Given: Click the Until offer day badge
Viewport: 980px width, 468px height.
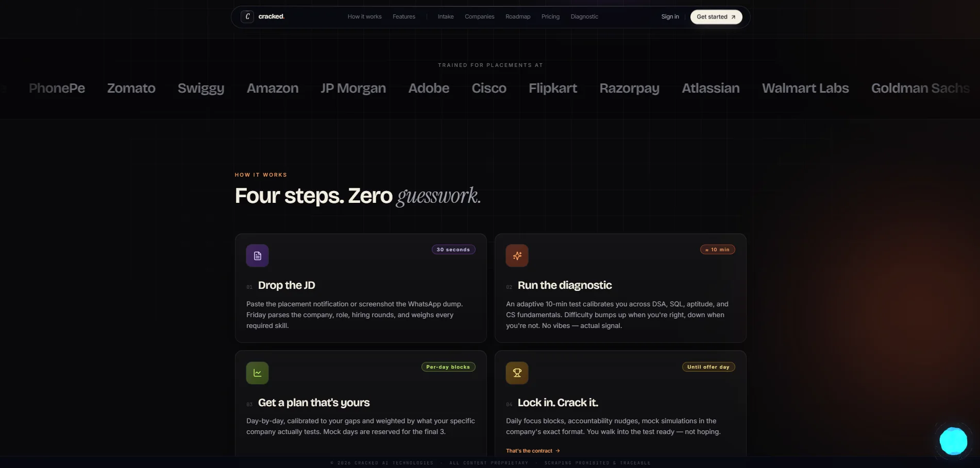Looking at the screenshot, I should [x=708, y=367].
